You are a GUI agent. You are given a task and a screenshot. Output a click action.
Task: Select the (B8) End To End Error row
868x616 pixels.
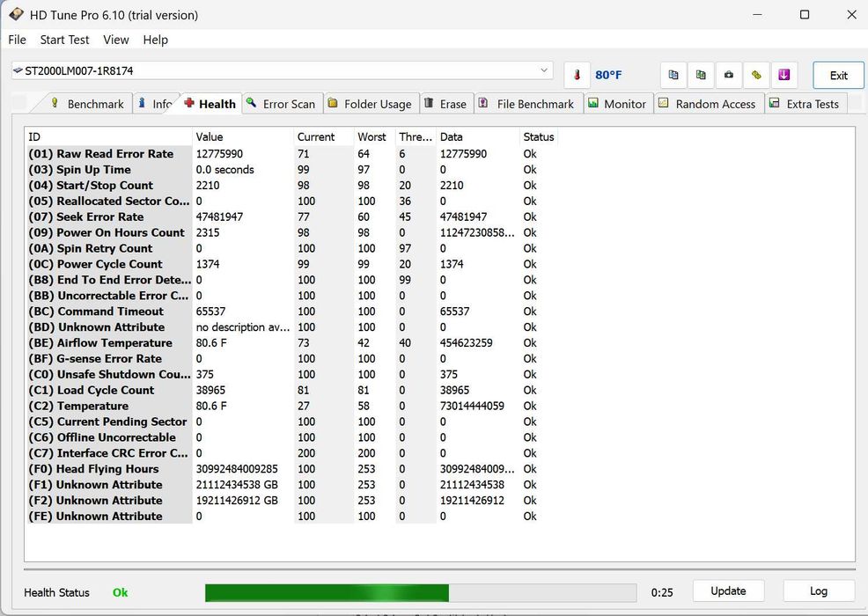tap(291, 280)
